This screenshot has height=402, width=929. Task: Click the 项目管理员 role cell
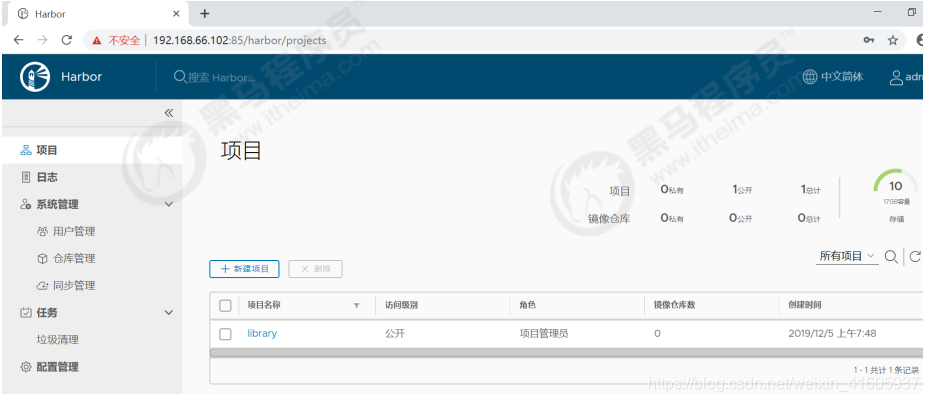544,334
